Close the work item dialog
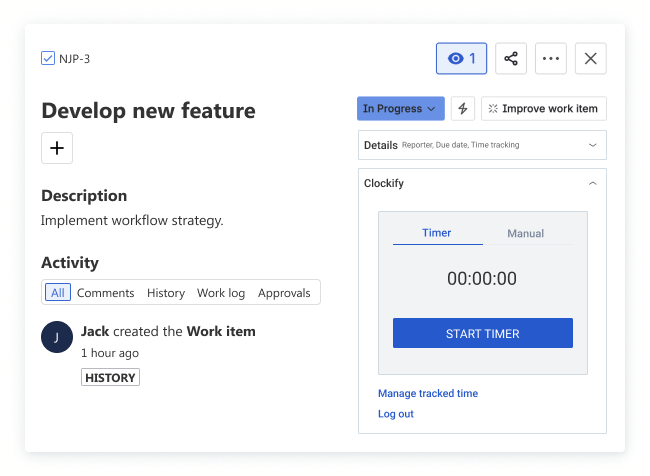Image resolution: width=650 pixels, height=476 pixels. point(590,58)
